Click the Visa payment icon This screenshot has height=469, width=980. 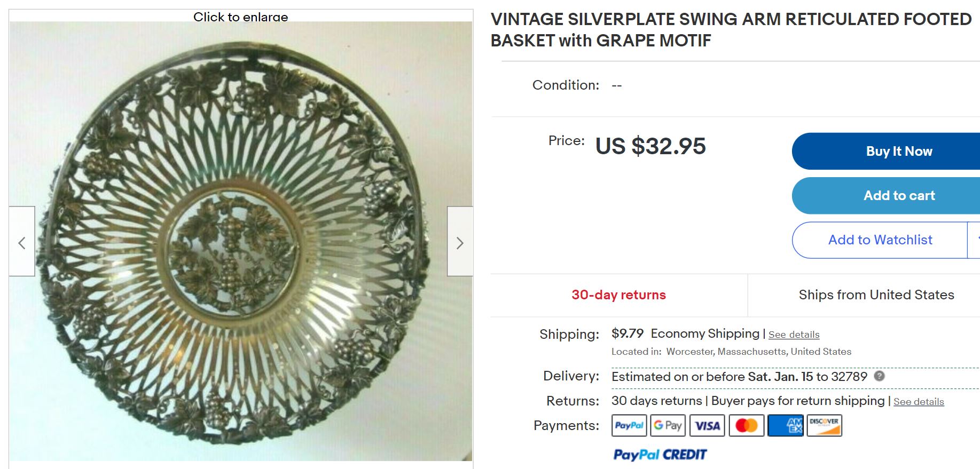[707, 425]
